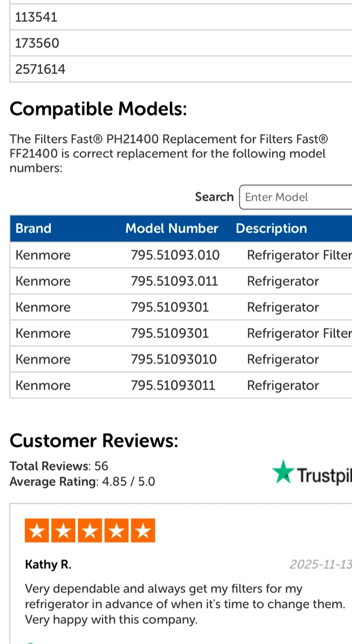
Task: Click the green Trustpilot star logo
Action: pyautogui.click(x=283, y=472)
